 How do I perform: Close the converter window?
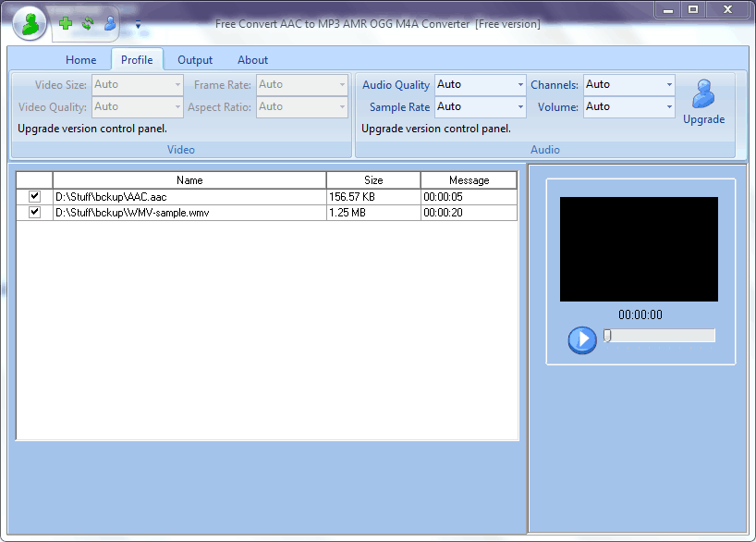pyautogui.click(x=728, y=9)
